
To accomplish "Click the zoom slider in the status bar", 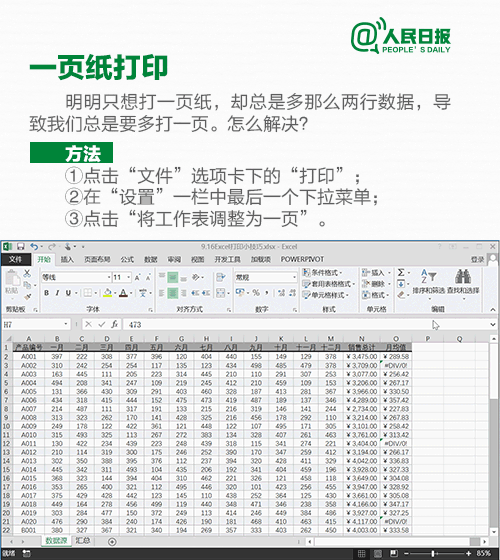I will 433,554.
